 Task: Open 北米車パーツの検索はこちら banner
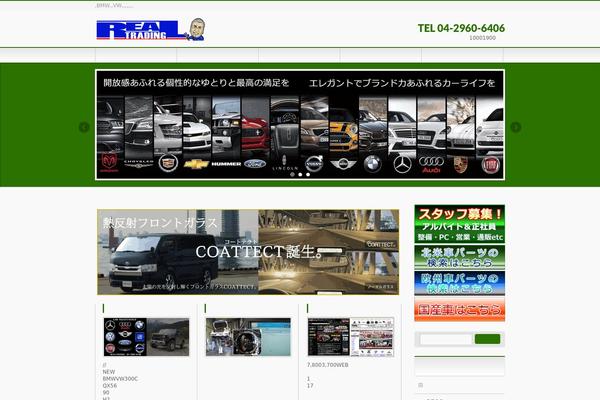pyautogui.click(x=460, y=257)
